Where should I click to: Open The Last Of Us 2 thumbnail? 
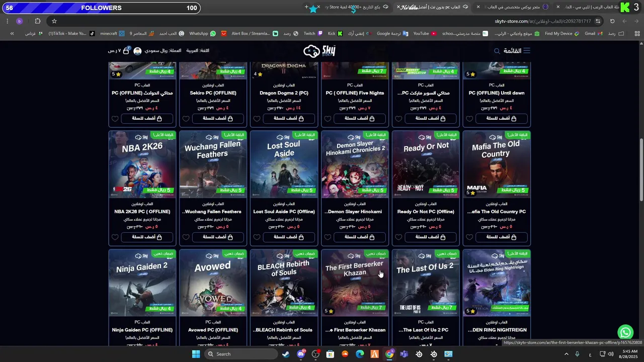[426, 283]
